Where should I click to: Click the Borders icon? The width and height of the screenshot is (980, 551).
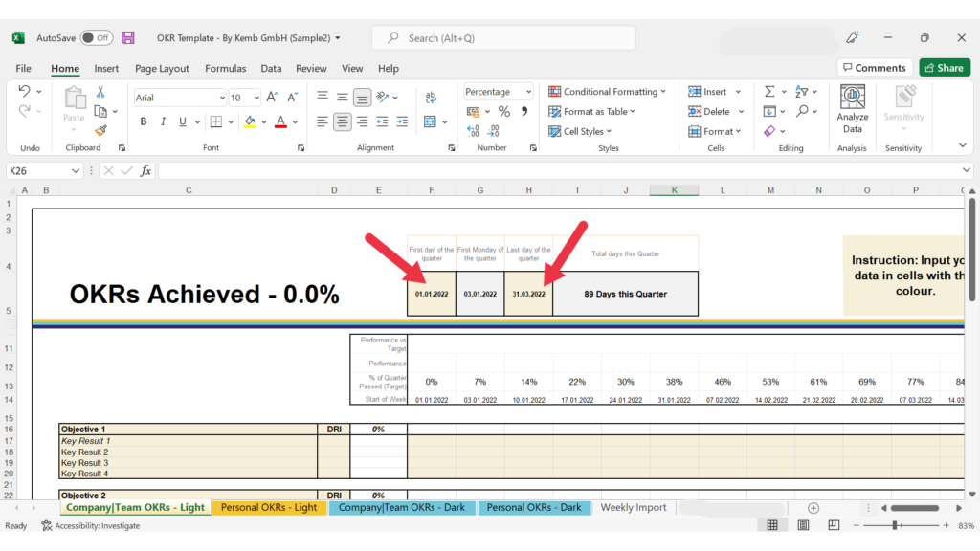coord(216,121)
